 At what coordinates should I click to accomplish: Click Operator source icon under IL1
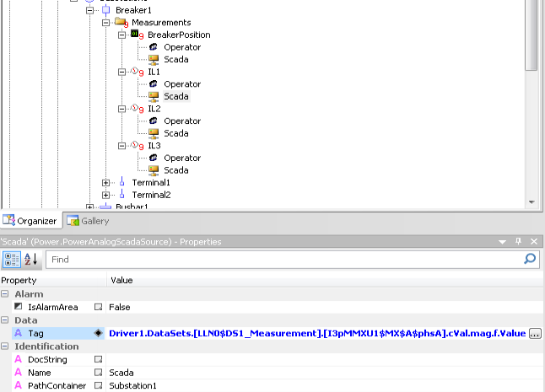(154, 83)
